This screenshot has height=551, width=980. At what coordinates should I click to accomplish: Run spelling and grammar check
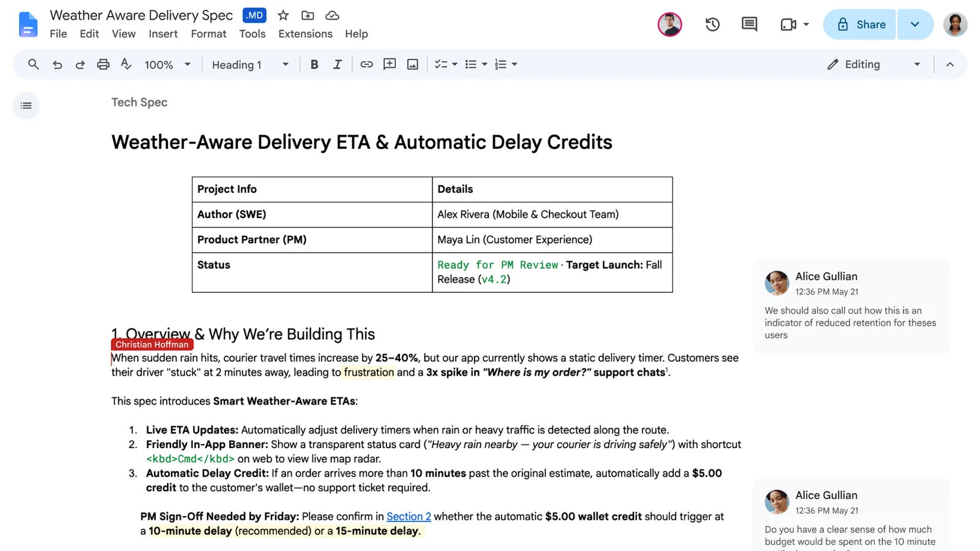126,64
